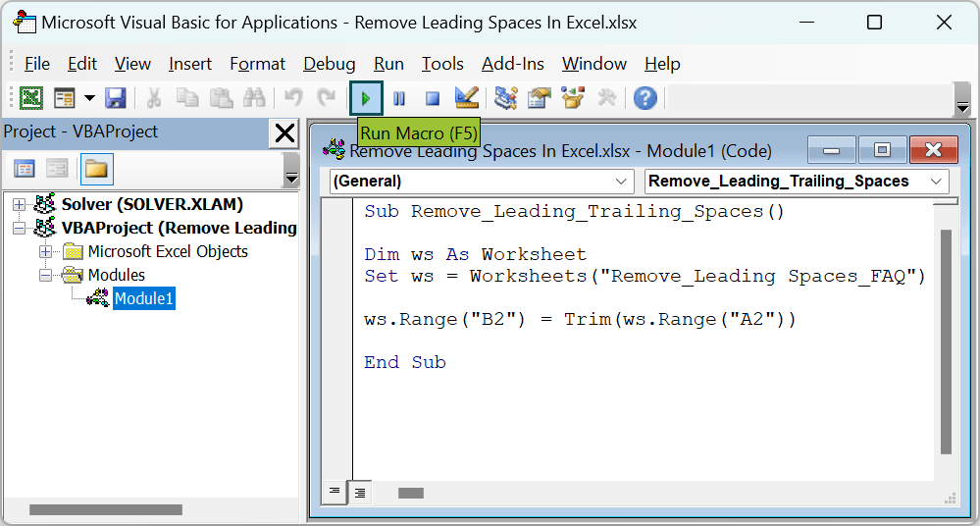980x526 pixels.
Task: Open Visual Basic Help question mark icon
Action: [645, 98]
